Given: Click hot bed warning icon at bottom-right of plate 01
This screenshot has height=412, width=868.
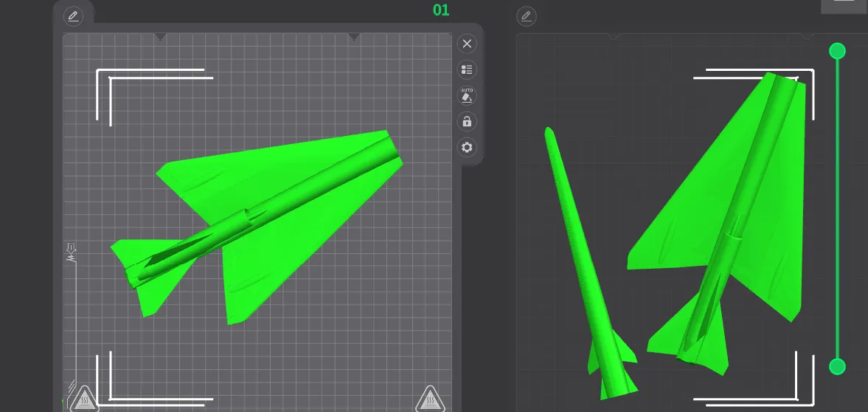Looking at the screenshot, I should 430,399.
